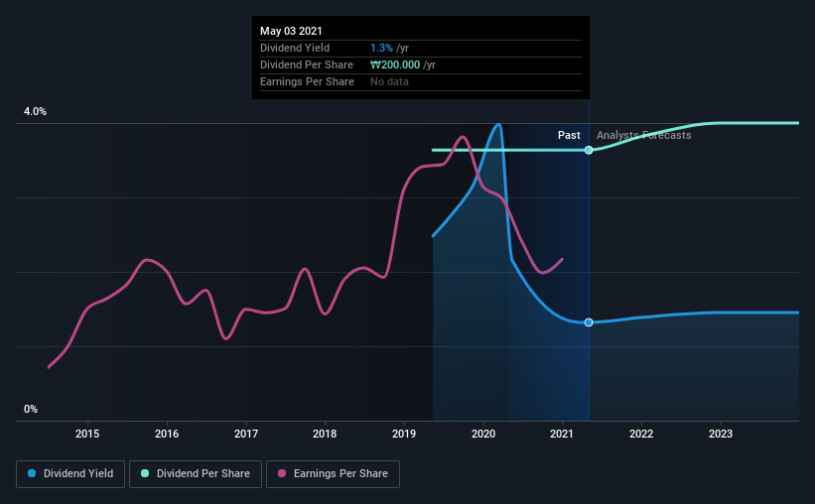Screen dimensions: 815x504
Task: Toggle the Dividend Yield legend button
Action: coord(70,474)
